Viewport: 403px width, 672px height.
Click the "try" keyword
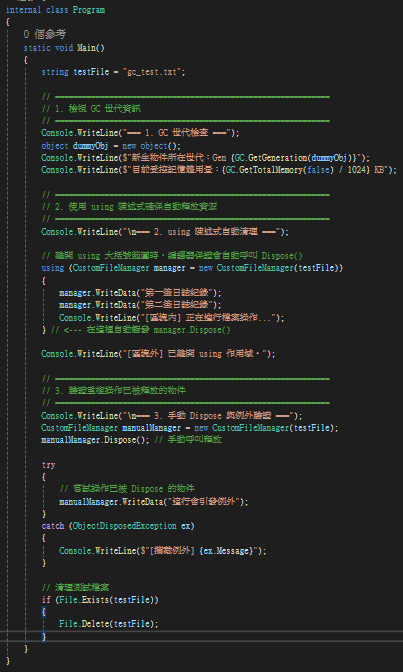[x=48, y=465]
